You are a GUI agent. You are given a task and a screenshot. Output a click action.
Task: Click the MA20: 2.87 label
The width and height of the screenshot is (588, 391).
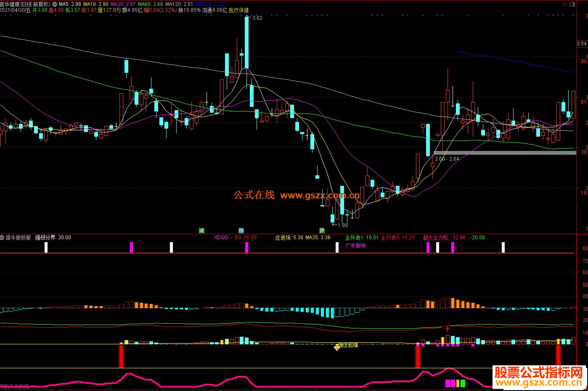pyautogui.click(x=123, y=4)
